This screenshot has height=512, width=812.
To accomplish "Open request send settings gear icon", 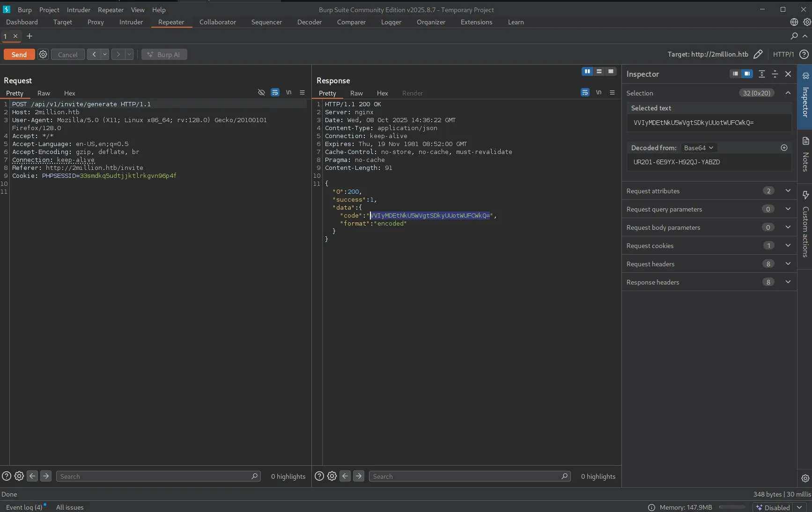I will [43, 54].
